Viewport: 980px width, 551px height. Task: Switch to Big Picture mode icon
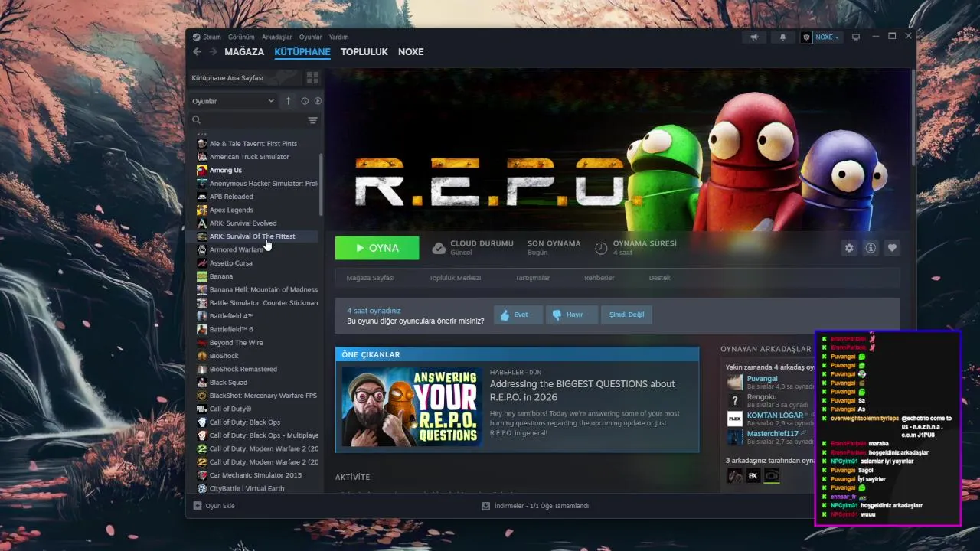tap(856, 37)
